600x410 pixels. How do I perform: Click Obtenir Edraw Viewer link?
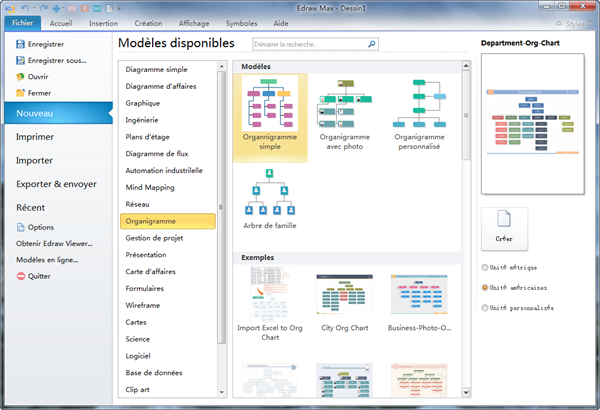pyautogui.click(x=54, y=243)
